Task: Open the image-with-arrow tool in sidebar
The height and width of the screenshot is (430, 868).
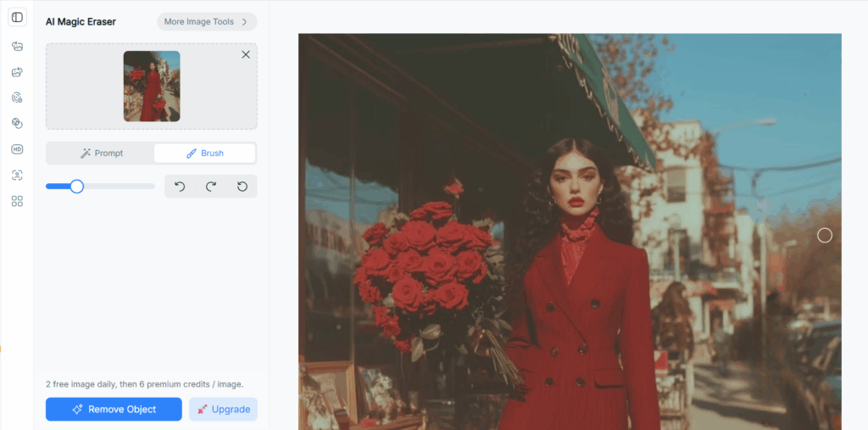Action: pyautogui.click(x=17, y=72)
